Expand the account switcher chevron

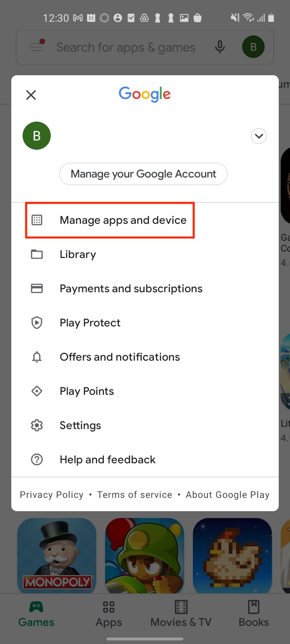[259, 136]
